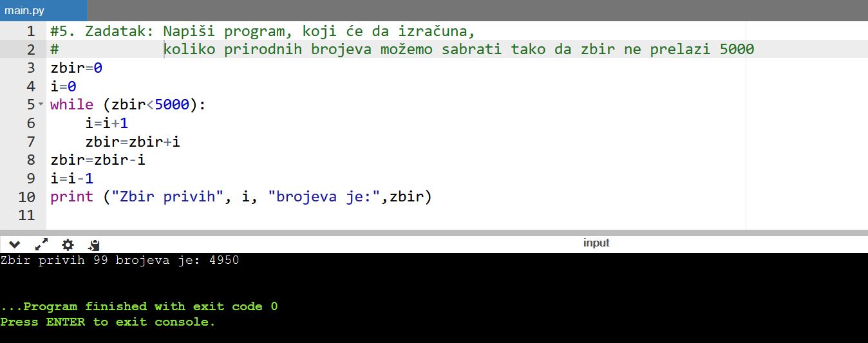Click the copy console output clipboard icon
The image size is (868, 343).
(94, 245)
